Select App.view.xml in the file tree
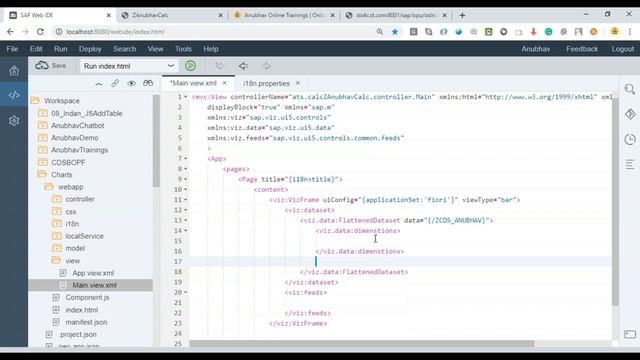The height and width of the screenshot is (360, 640). click(x=93, y=273)
